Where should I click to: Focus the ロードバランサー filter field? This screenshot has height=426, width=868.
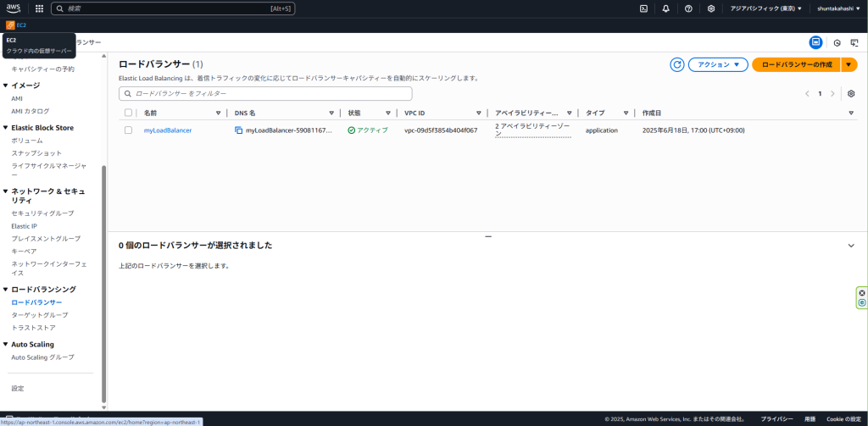(x=265, y=93)
